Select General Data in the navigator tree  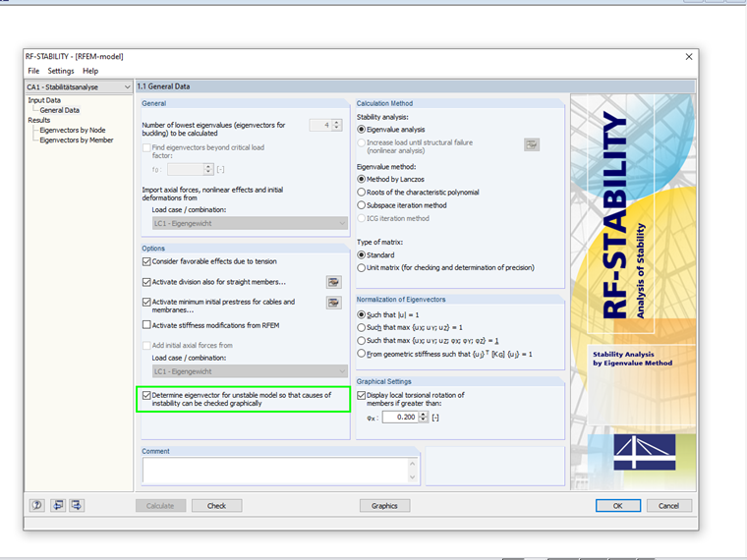coord(60,110)
